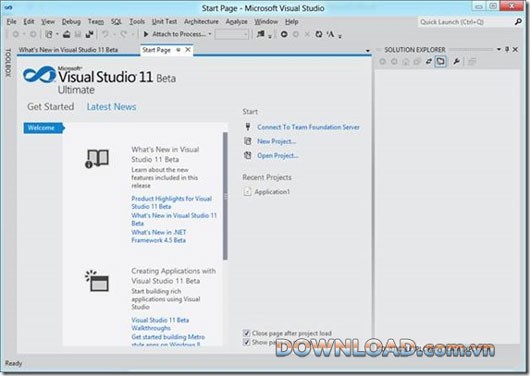Open the Attach to Process dropdown arrow

click(210, 34)
